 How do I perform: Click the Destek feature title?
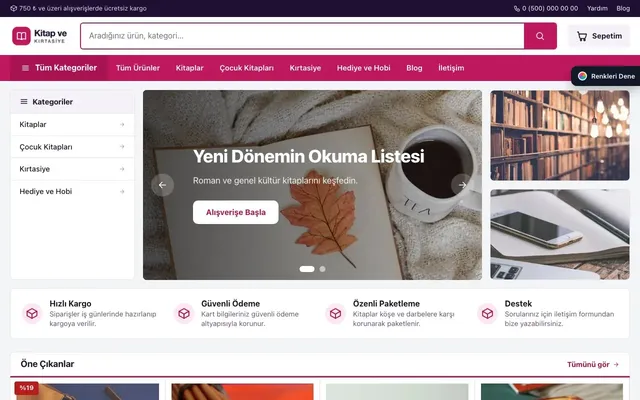[518, 304]
